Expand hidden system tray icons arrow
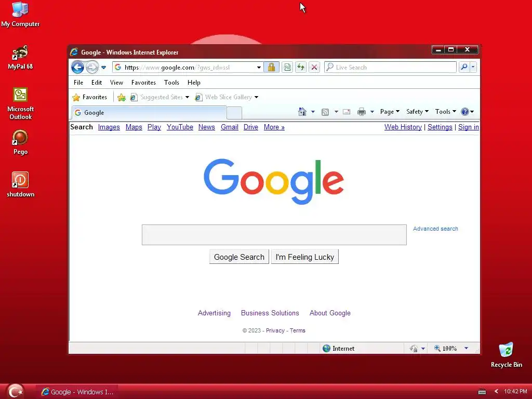The image size is (532, 399). coord(496,391)
